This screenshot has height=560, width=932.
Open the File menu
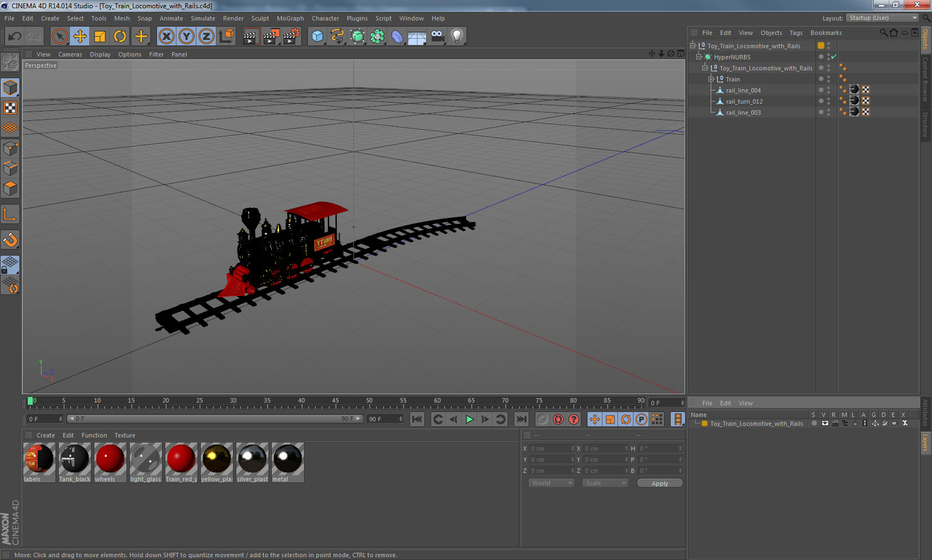[x=9, y=18]
